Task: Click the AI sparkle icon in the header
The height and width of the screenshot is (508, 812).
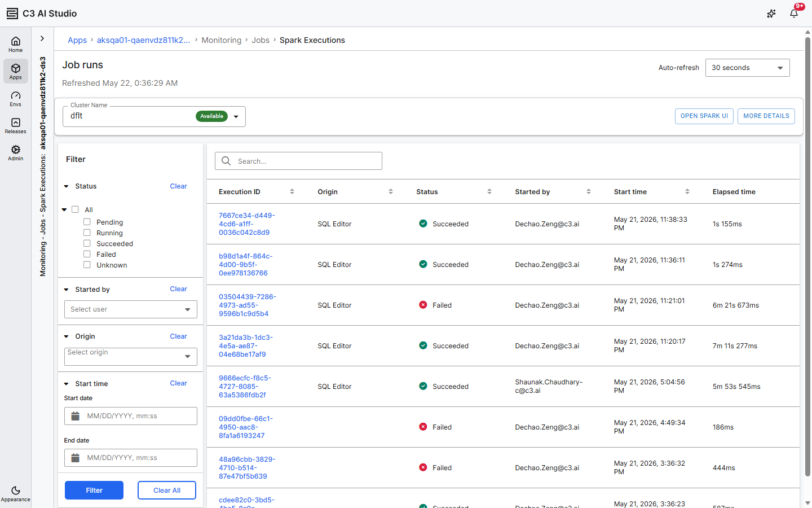Action: click(771, 14)
